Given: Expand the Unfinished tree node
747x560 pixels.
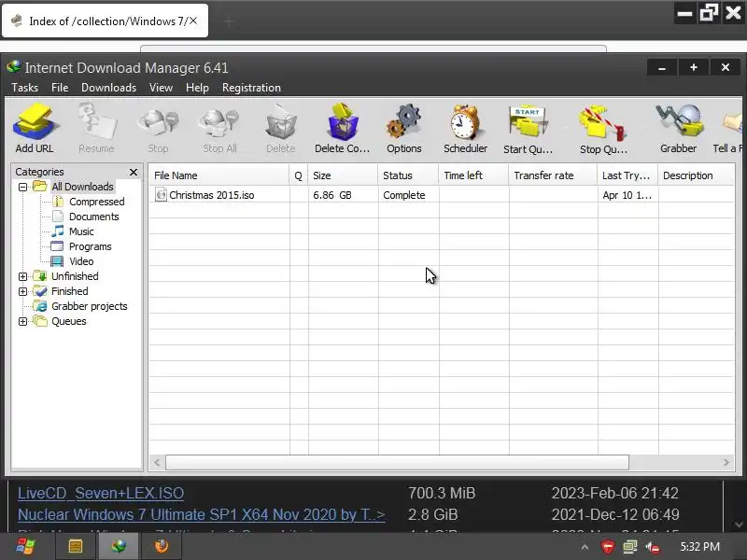Looking at the screenshot, I should (22, 276).
